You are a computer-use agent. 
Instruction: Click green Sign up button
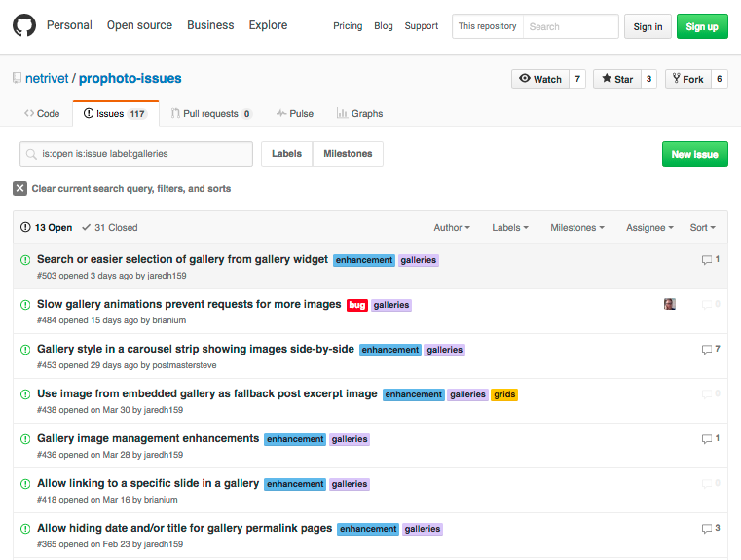702,26
